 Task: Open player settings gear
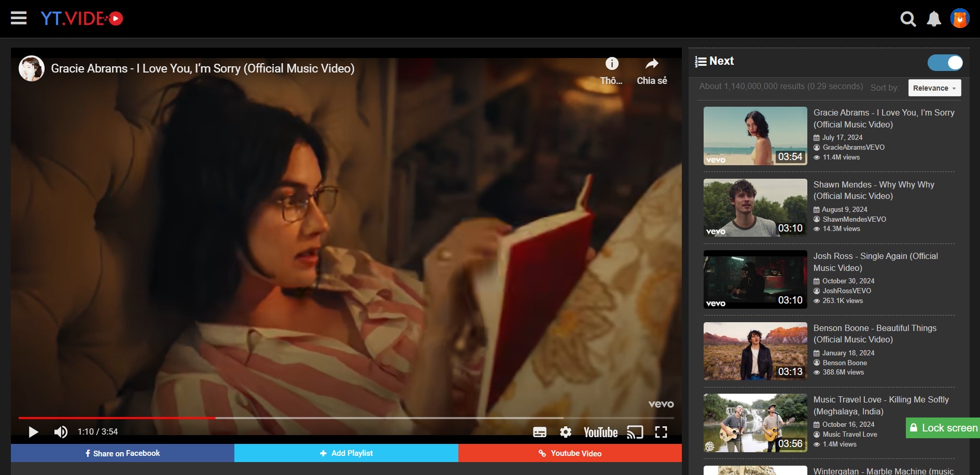point(566,432)
